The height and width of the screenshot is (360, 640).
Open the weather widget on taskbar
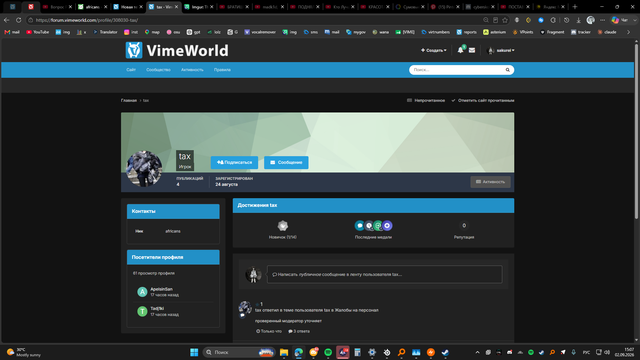click(24, 352)
